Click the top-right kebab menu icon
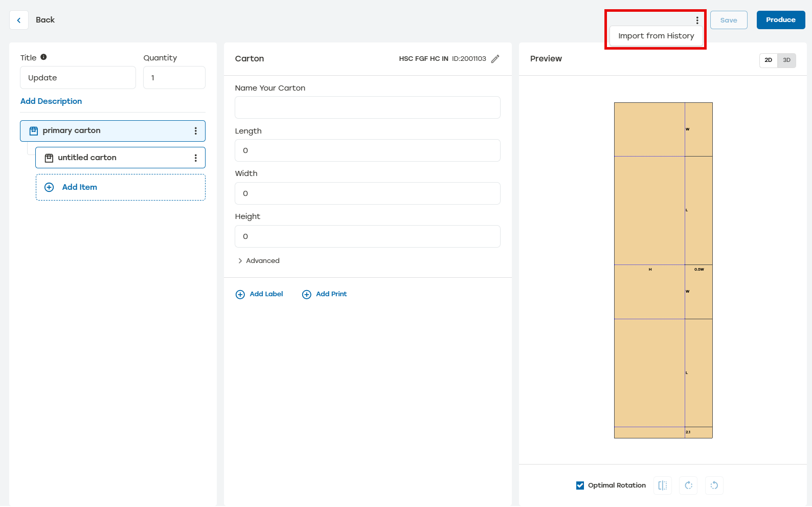812x507 pixels. click(697, 20)
